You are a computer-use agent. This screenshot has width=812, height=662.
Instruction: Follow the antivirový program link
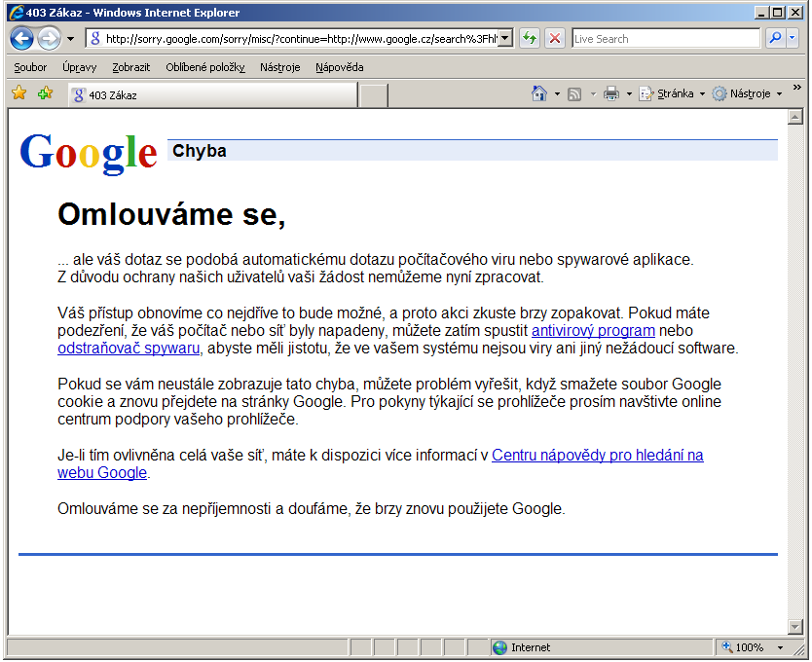tap(593, 330)
